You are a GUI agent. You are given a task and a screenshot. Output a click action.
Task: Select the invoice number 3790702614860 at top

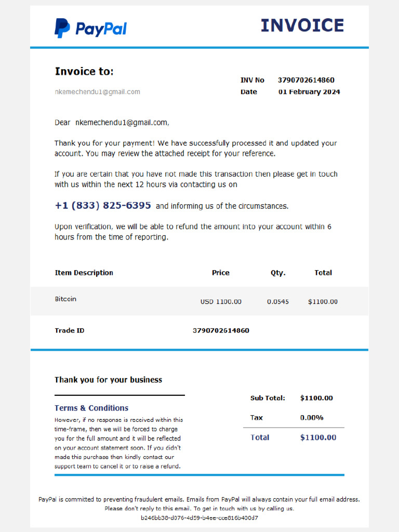click(306, 80)
